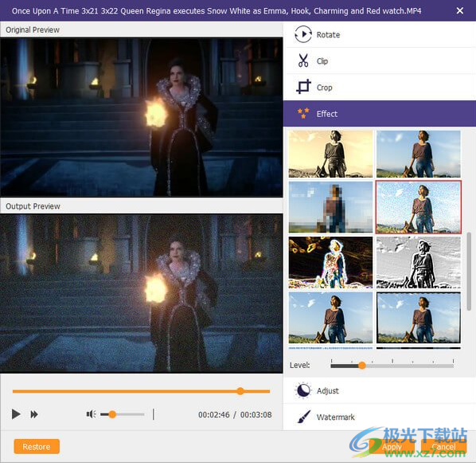476x466 pixels.
Task: Click the effects list scrollbar
Action: (469, 272)
